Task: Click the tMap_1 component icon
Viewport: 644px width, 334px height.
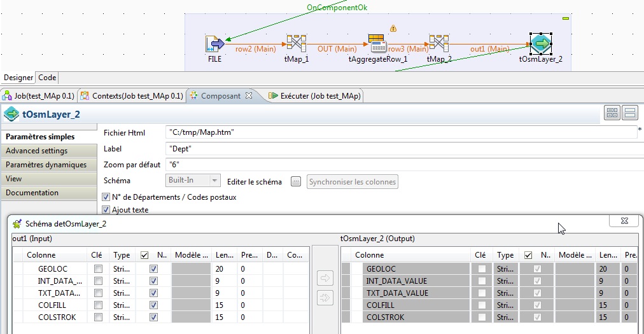Action: [296, 44]
